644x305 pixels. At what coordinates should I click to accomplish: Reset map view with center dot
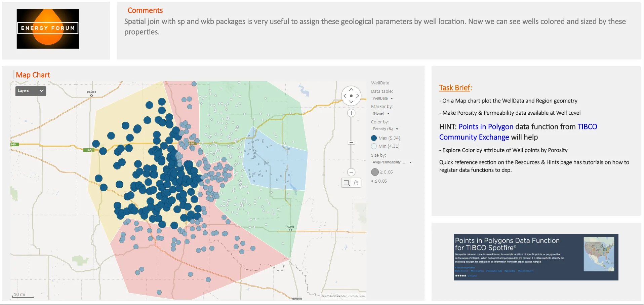[x=351, y=96]
